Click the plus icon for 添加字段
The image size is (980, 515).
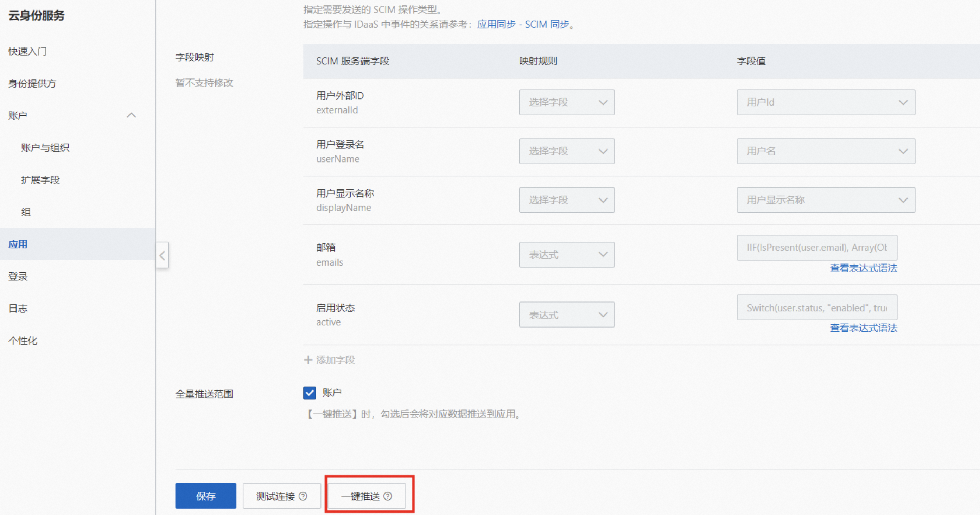(308, 360)
